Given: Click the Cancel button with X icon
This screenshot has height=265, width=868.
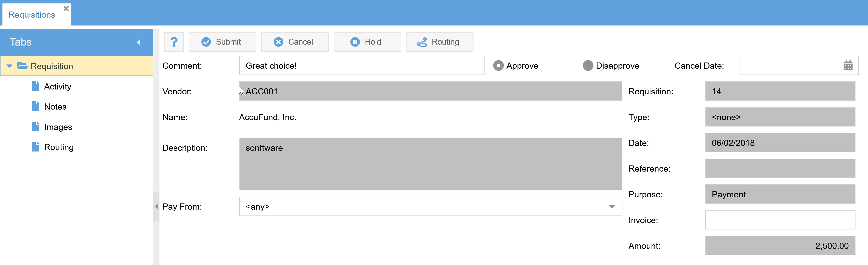Looking at the screenshot, I should (x=294, y=42).
